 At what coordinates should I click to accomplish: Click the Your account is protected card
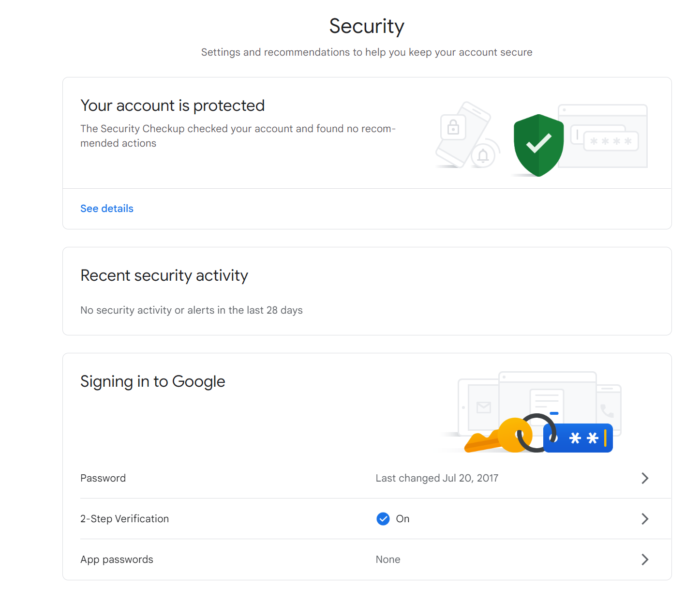pyautogui.click(x=173, y=106)
